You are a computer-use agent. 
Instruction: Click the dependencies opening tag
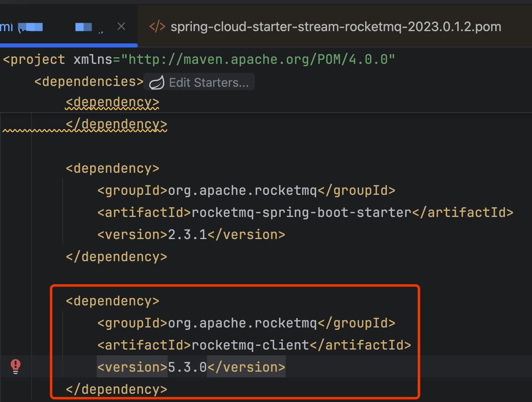pos(88,81)
